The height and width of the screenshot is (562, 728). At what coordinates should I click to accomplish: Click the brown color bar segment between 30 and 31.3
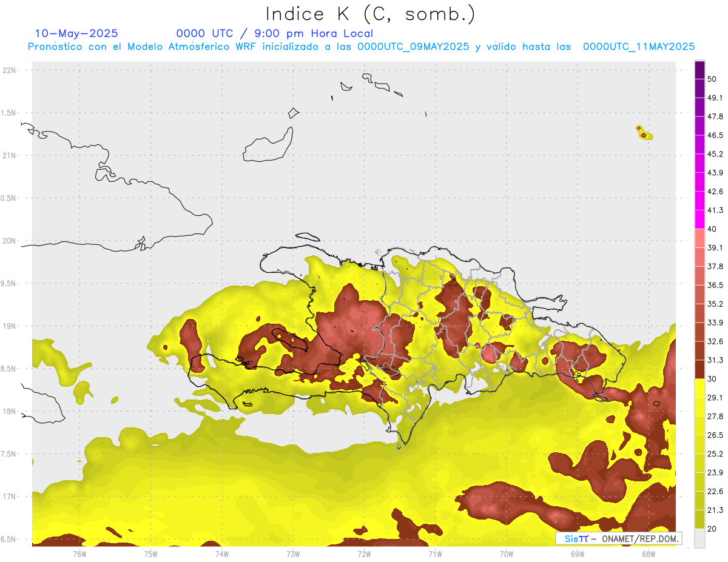(699, 370)
